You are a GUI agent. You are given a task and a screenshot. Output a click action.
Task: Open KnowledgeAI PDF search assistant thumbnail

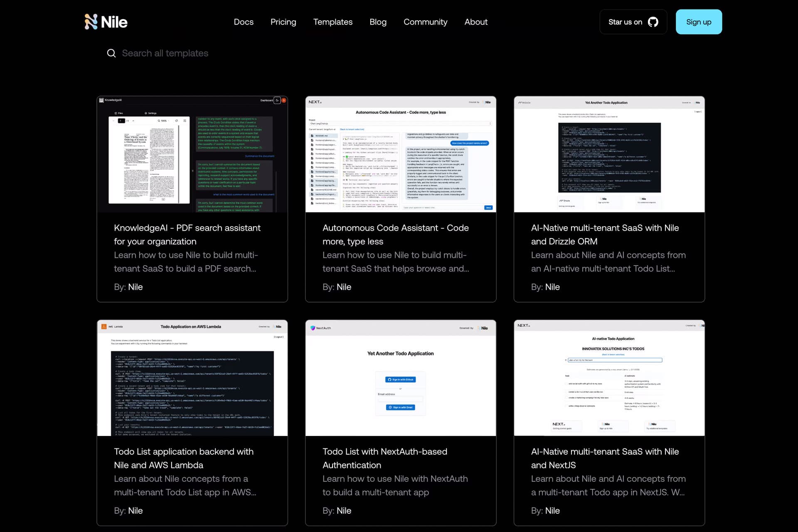tap(192, 154)
